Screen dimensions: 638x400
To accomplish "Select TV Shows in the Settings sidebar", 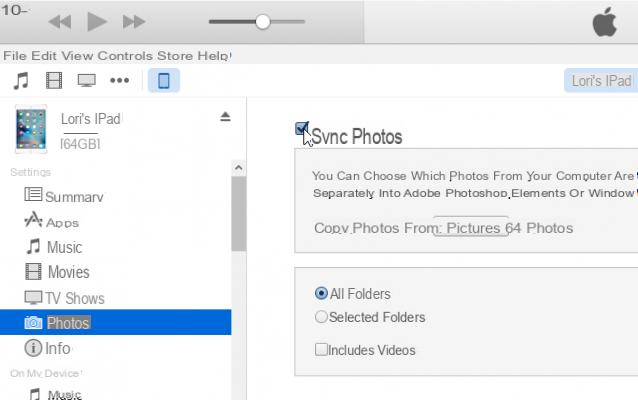I will [x=75, y=298].
